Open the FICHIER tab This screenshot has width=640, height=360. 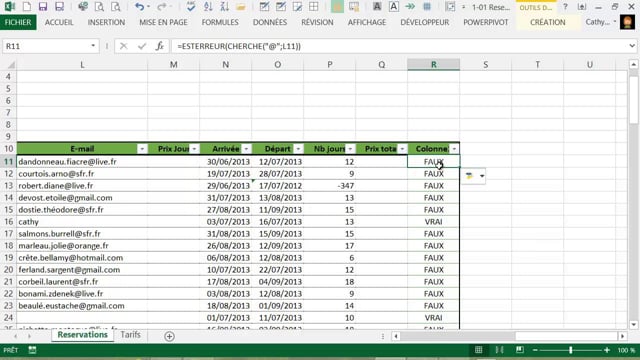pos(18,22)
